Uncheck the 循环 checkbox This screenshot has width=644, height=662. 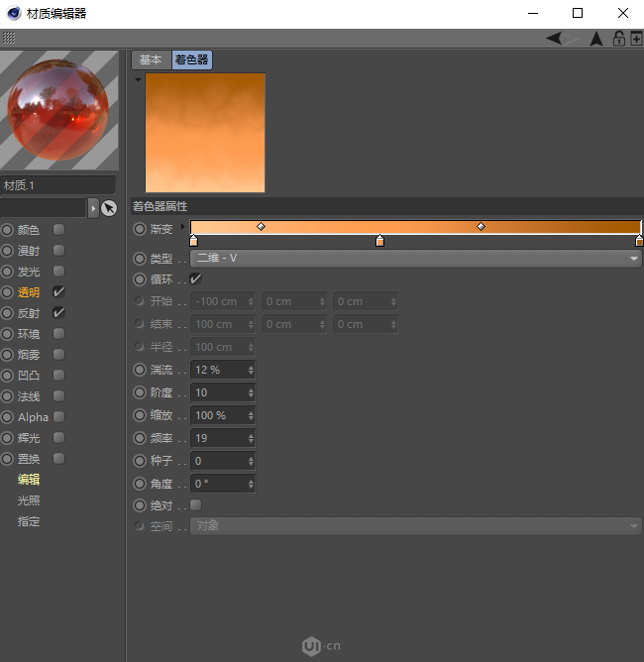(195, 279)
